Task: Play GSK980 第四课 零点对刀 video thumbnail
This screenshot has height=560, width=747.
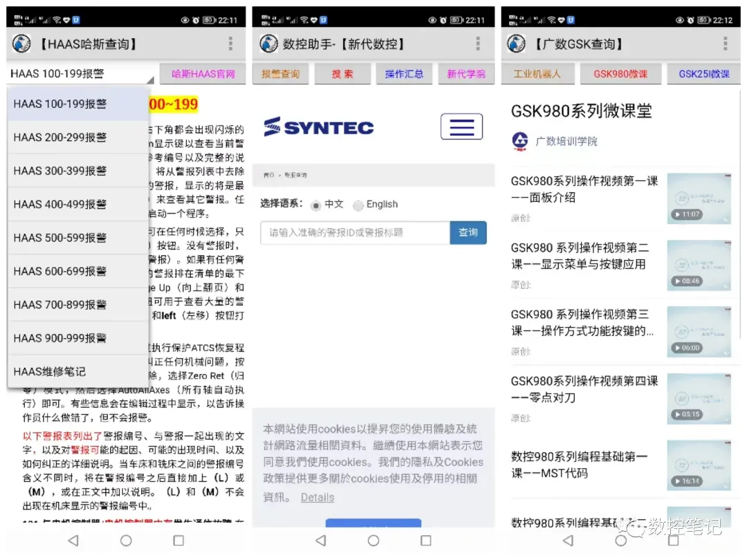Action: 699,399
